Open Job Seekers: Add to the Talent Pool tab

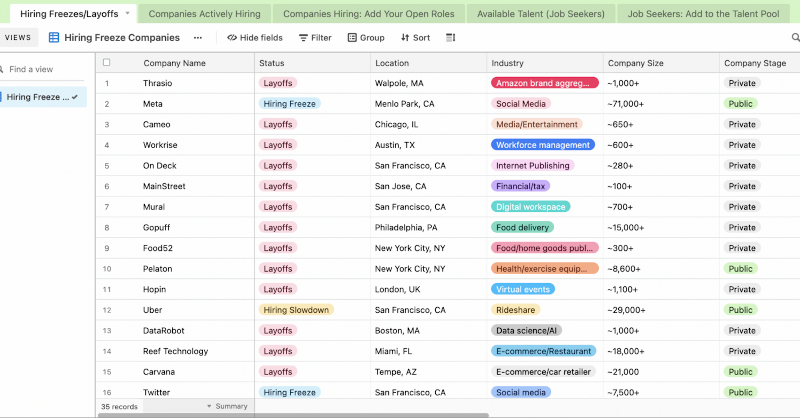pyautogui.click(x=703, y=14)
